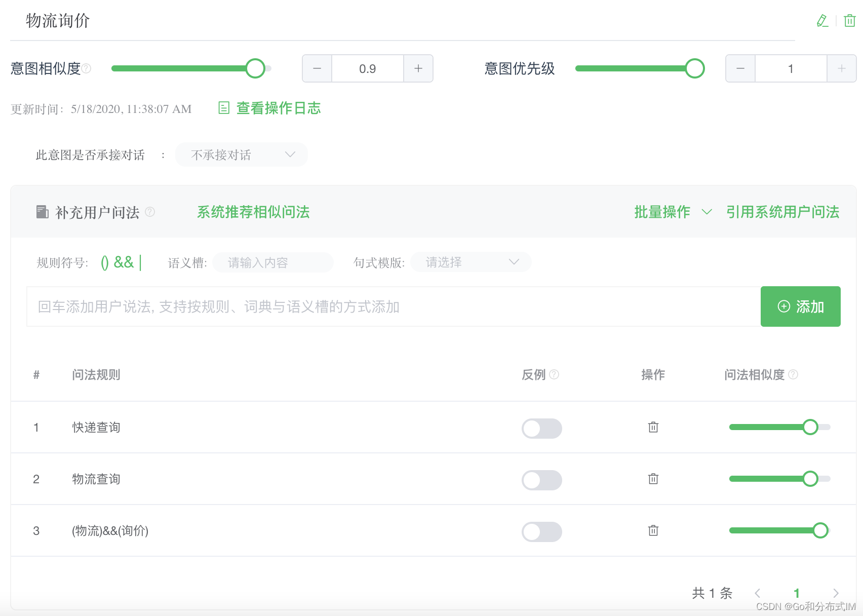Click the 0.9 similarity value field
863x616 pixels.
coord(368,68)
